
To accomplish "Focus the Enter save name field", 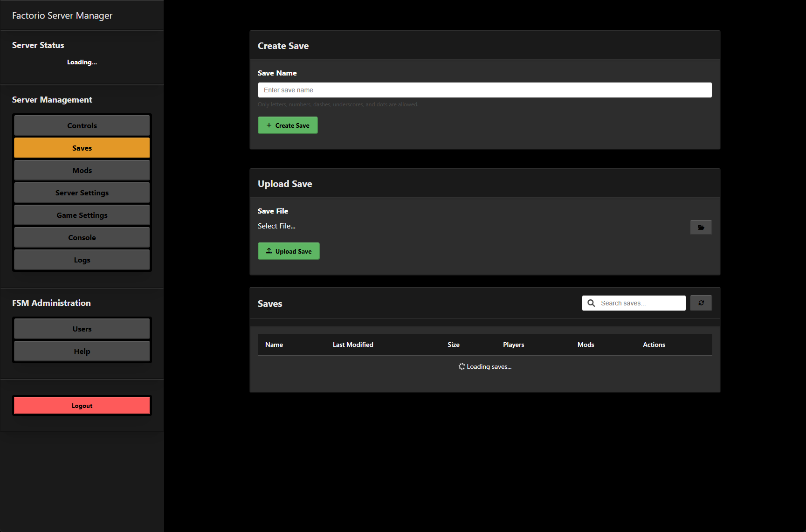I will (485, 90).
